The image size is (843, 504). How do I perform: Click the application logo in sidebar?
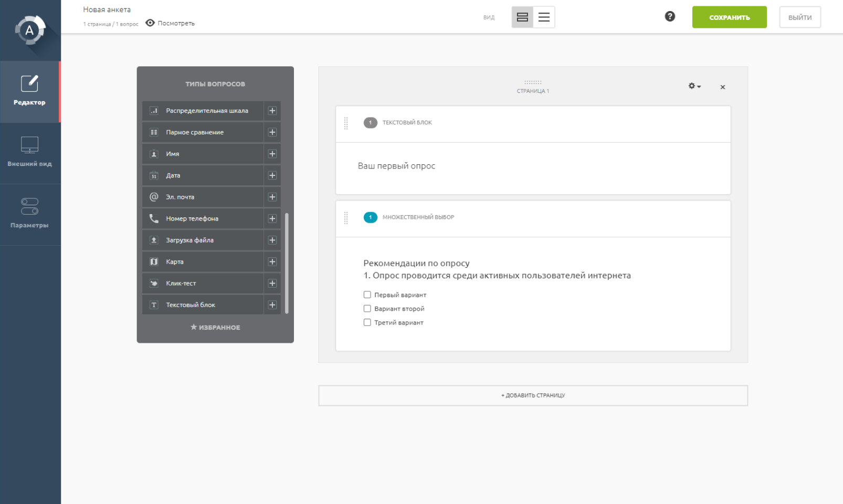click(30, 30)
